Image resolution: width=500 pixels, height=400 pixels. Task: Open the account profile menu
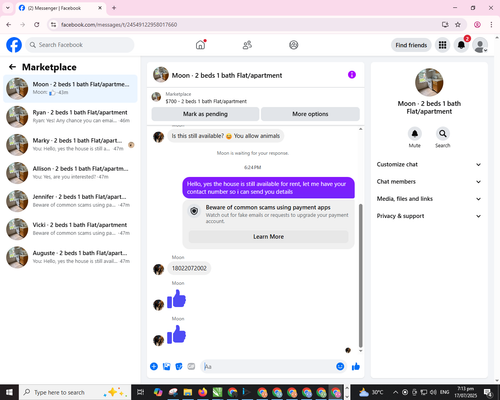tap(480, 45)
